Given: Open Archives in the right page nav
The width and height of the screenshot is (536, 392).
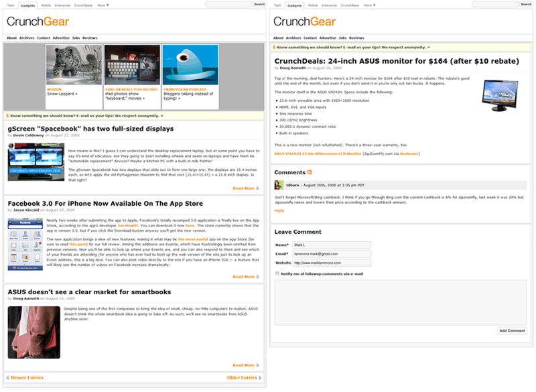Looking at the screenshot, I should pos(293,38).
